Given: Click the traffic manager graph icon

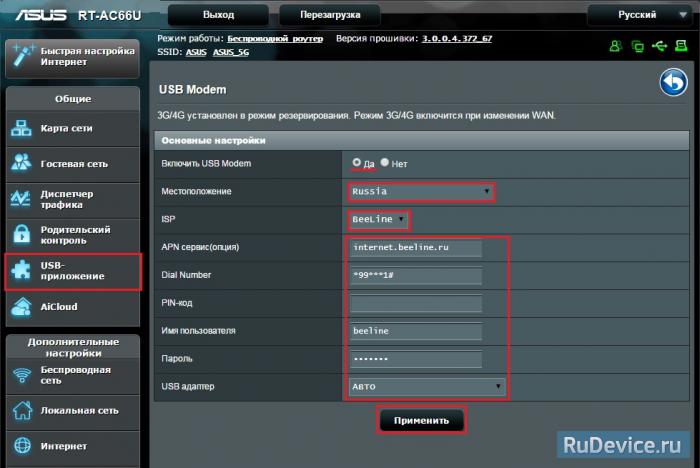Looking at the screenshot, I should 21,199.
